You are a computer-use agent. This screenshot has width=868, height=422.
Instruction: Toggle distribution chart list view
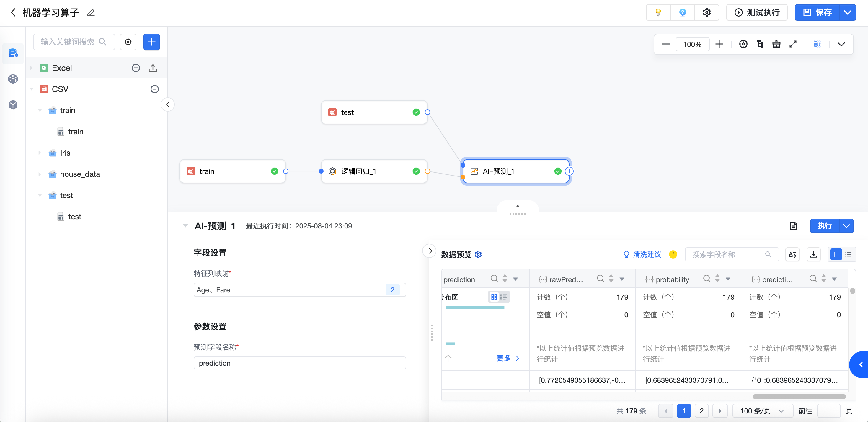pyautogui.click(x=503, y=297)
